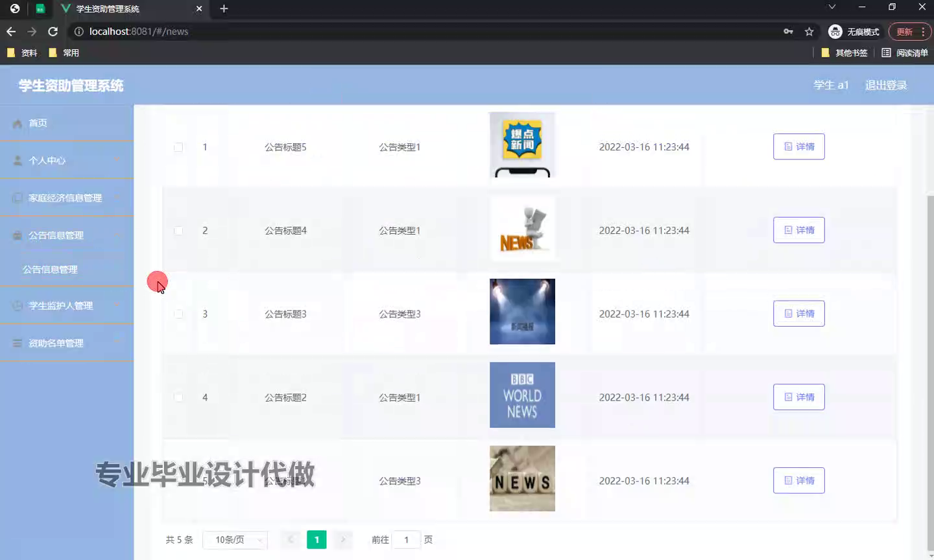Click the 公告类型1 cell for 公告标题5
This screenshot has width=934, height=560.
point(400,147)
